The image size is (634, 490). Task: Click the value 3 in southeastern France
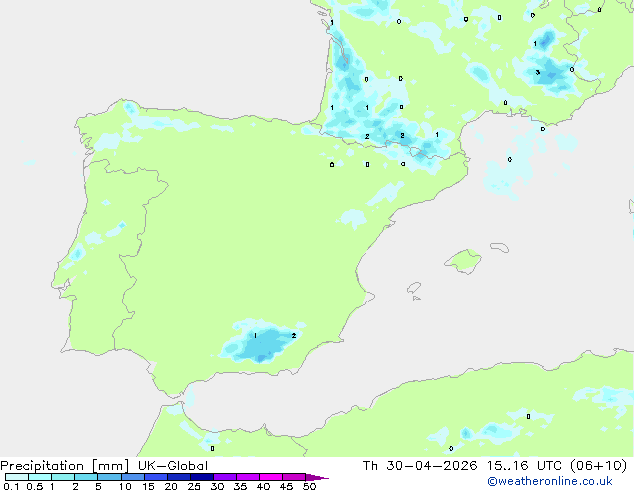(x=537, y=72)
